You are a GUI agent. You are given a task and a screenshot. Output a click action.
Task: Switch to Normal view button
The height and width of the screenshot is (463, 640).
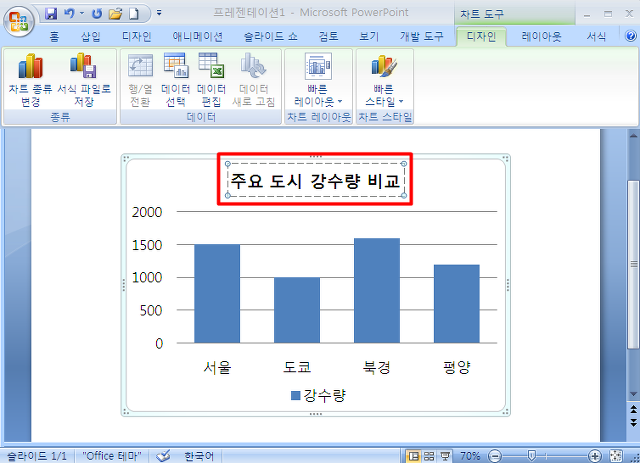(414, 456)
